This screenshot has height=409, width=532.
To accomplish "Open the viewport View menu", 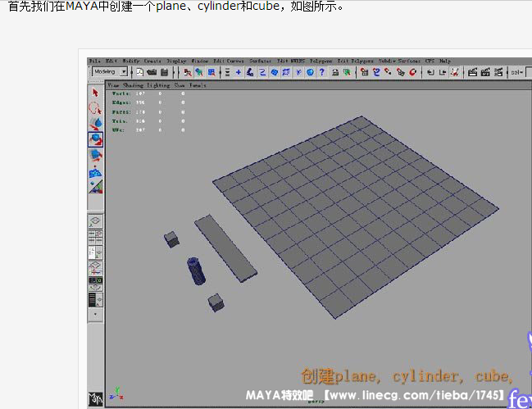I will pos(113,85).
